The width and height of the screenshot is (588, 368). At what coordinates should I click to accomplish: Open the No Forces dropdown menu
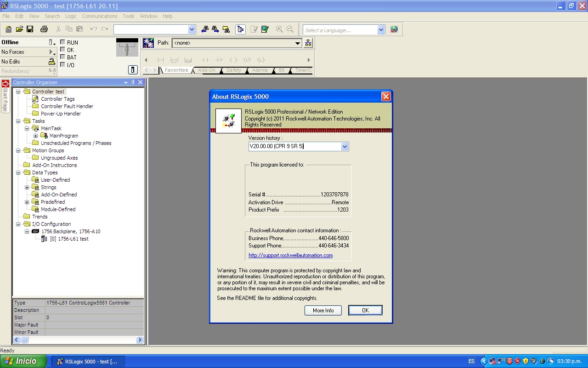[x=52, y=52]
